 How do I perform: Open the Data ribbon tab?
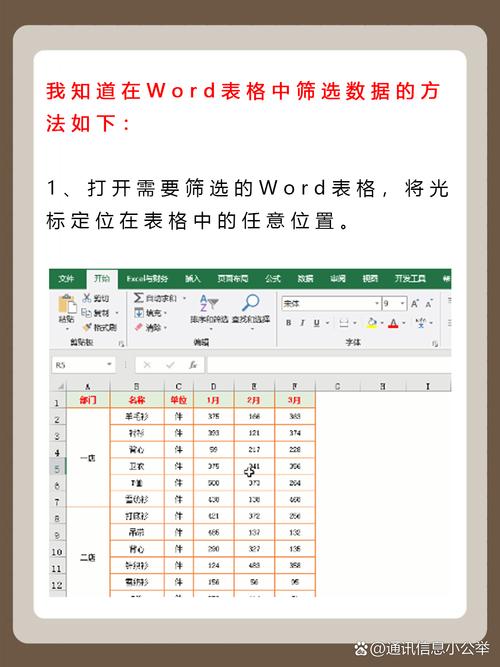[305, 279]
